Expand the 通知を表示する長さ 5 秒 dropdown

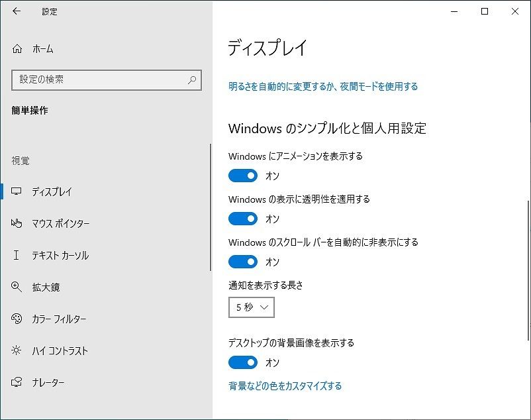pos(252,307)
